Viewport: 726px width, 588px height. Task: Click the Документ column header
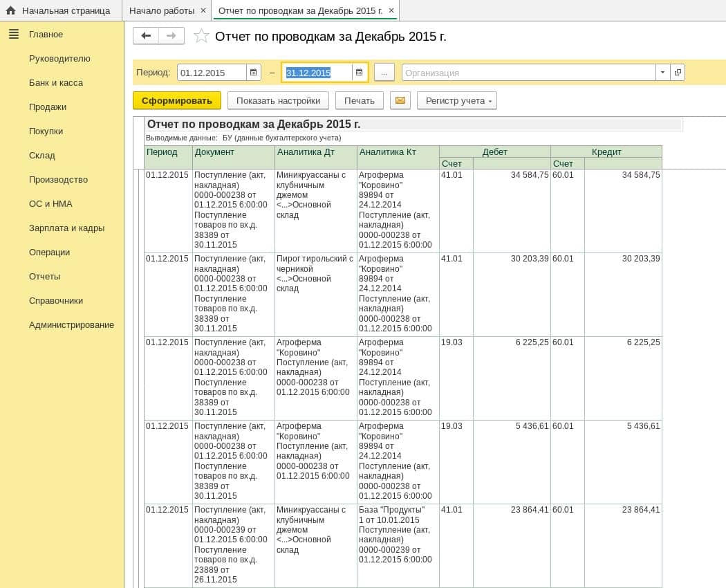point(234,157)
